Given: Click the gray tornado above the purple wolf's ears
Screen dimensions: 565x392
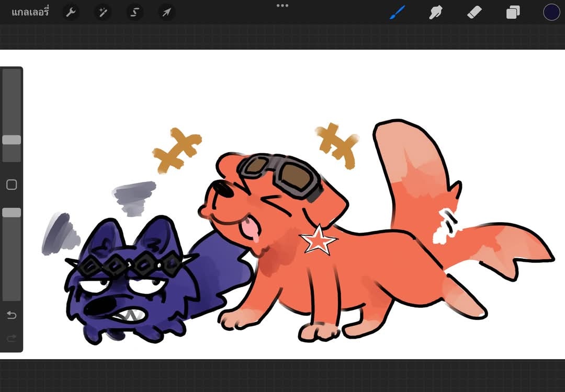Looking at the screenshot, I should 135,198.
